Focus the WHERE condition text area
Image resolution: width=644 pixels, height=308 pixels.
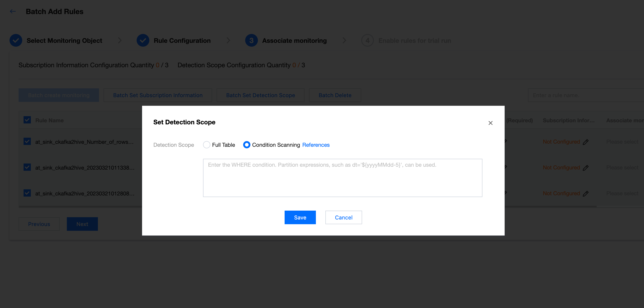coord(342,178)
